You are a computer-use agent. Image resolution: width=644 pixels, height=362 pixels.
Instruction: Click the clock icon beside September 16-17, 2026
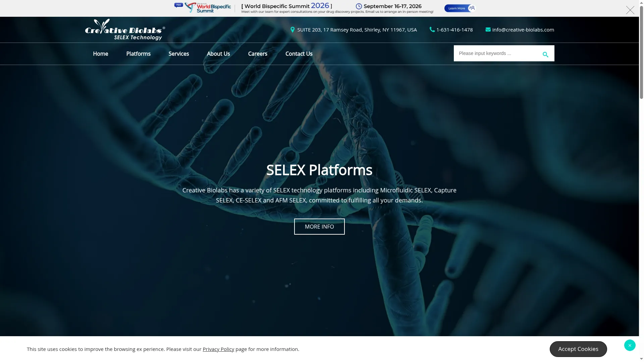tap(359, 6)
